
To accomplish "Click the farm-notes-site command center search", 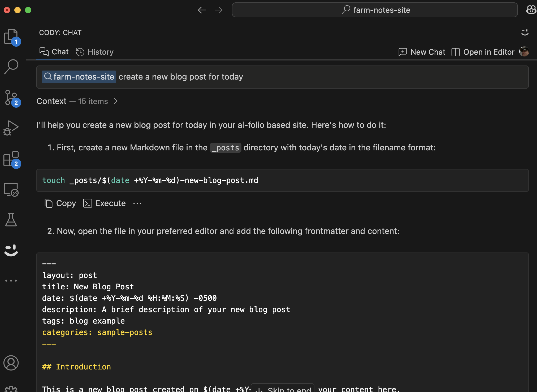I will click(375, 10).
